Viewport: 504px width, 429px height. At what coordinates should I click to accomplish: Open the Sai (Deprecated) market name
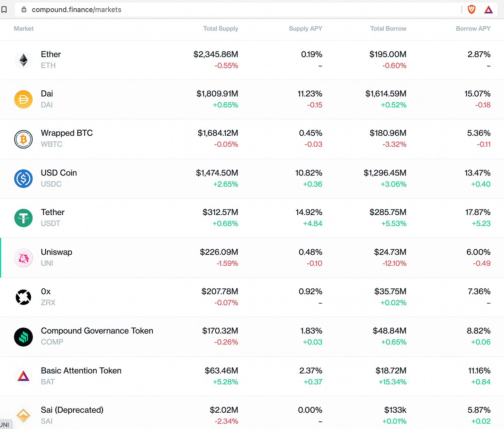pos(72,410)
